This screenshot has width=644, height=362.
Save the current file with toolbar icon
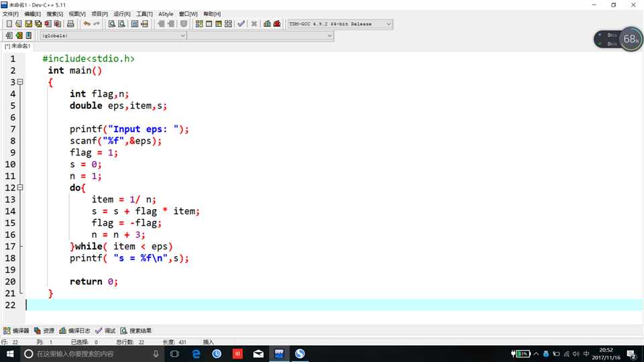coord(28,24)
